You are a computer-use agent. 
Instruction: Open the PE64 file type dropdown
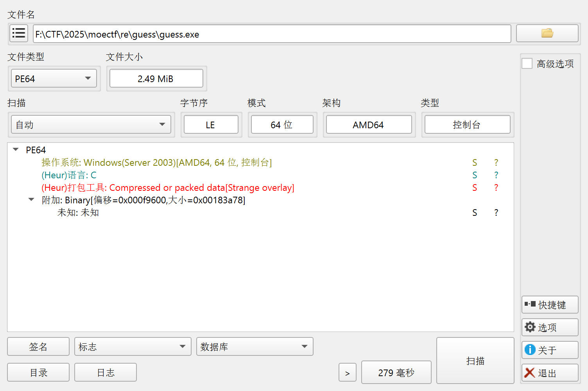tap(54, 79)
